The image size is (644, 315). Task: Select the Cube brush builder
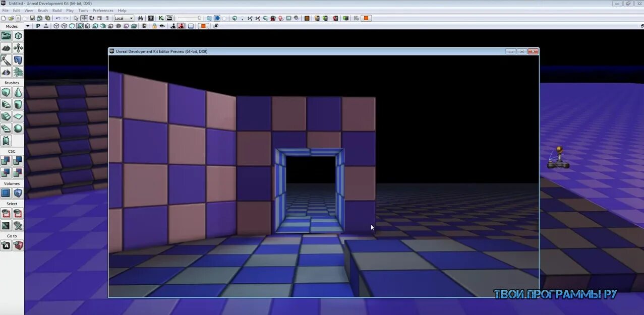click(7, 92)
